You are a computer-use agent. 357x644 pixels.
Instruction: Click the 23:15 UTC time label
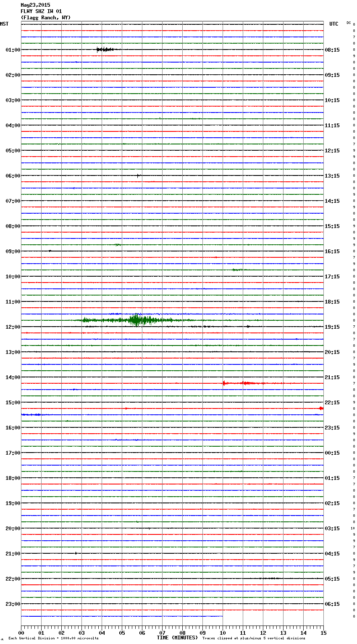click(332, 428)
